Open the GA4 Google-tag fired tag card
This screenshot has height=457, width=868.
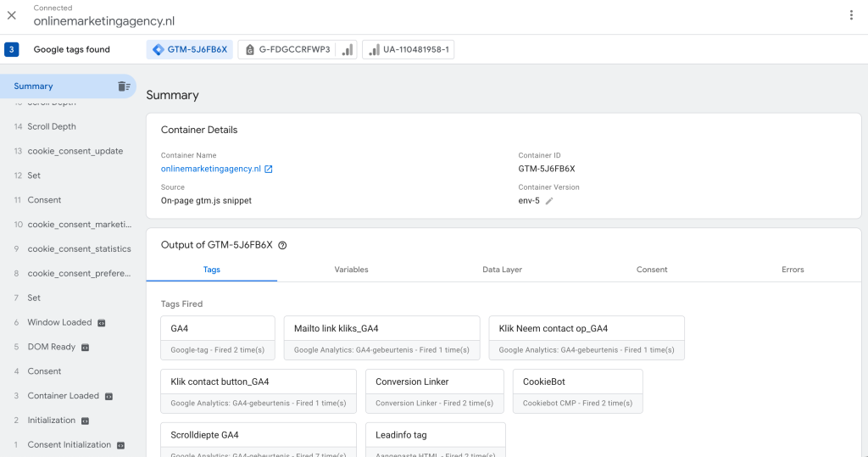tap(218, 338)
